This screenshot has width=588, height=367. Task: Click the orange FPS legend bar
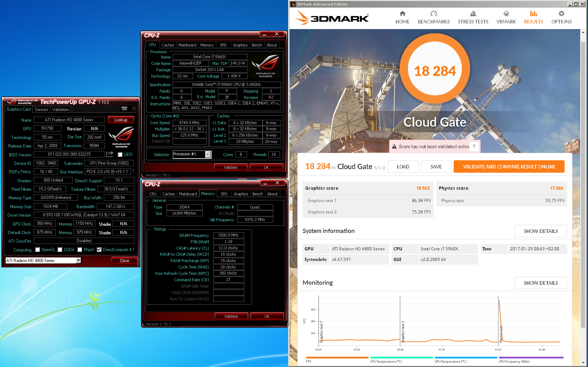[337, 357]
